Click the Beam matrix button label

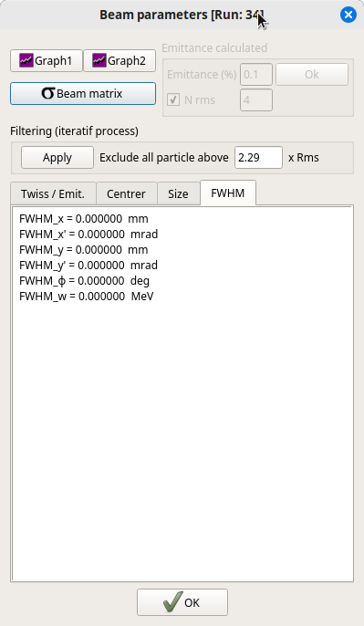pos(89,94)
